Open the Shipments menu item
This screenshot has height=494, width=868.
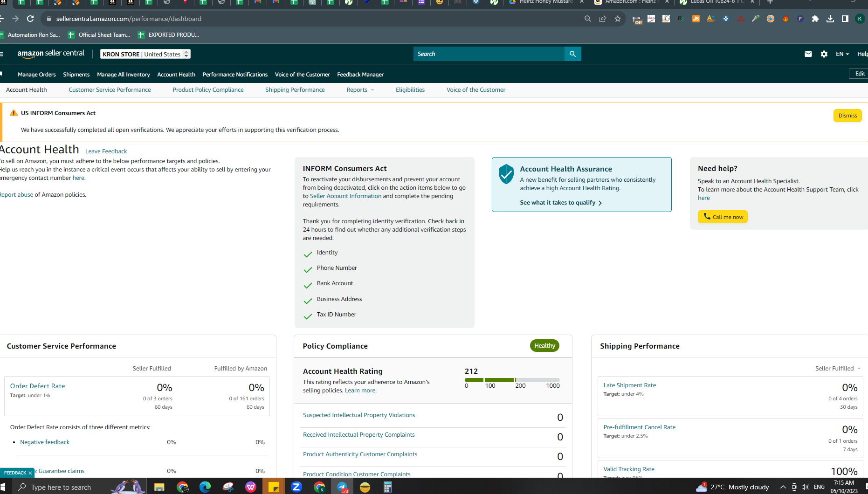76,75
